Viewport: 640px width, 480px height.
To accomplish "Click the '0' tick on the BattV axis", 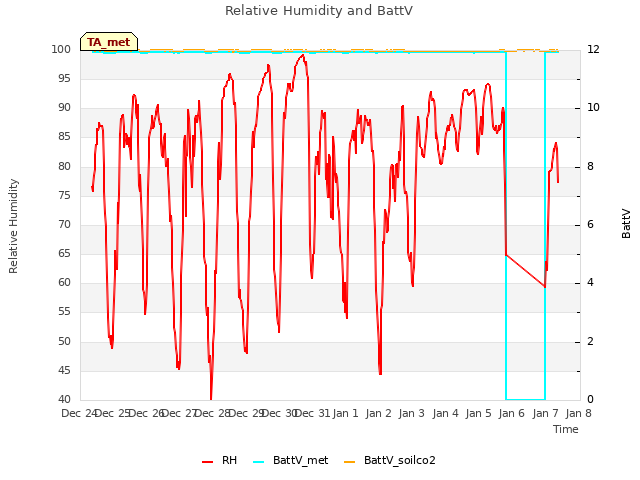I will tap(590, 400).
